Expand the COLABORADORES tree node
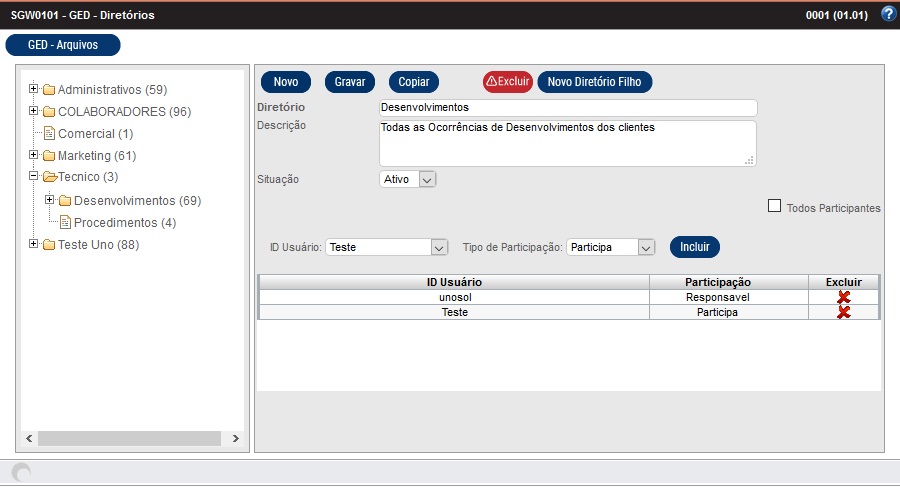This screenshot has height=487, width=900. click(x=33, y=111)
